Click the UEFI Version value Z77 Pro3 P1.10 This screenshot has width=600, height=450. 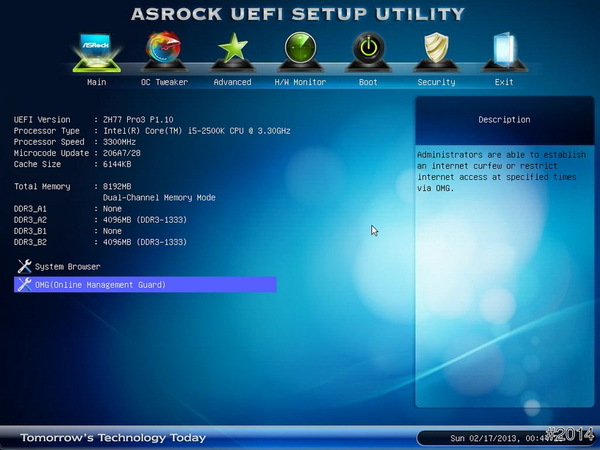pyautogui.click(x=138, y=119)
